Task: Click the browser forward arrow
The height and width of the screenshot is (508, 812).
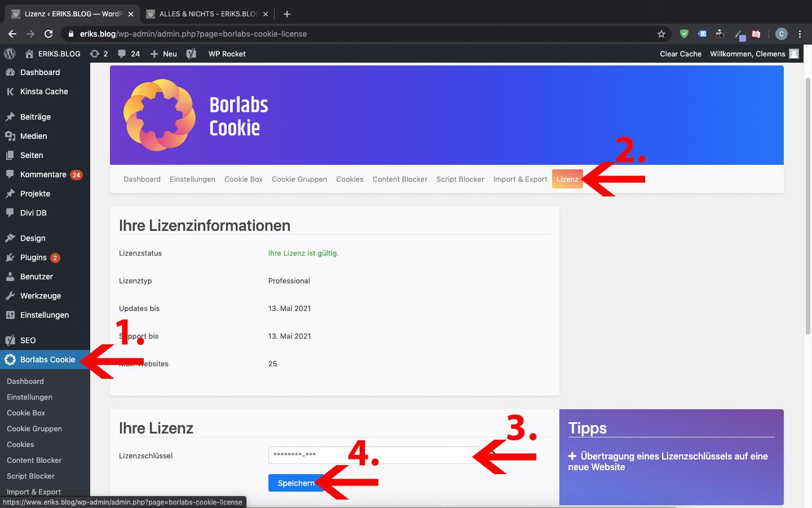Action: (30, 34)
